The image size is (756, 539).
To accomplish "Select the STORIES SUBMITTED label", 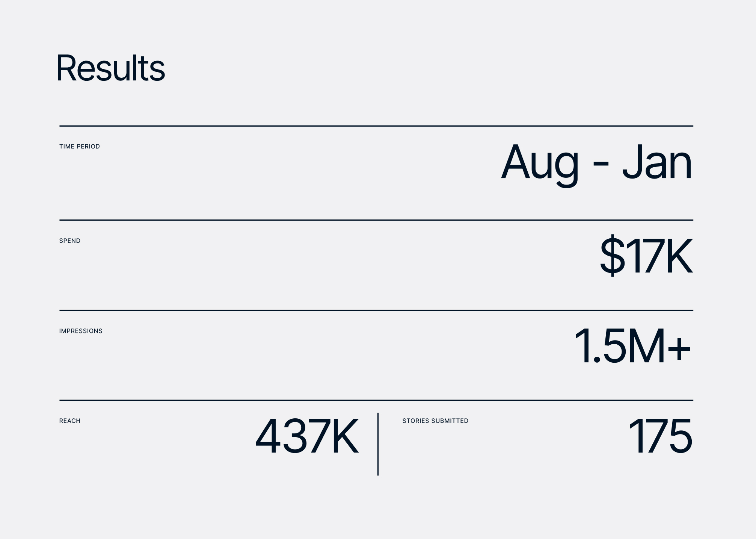I will point(435,421).
